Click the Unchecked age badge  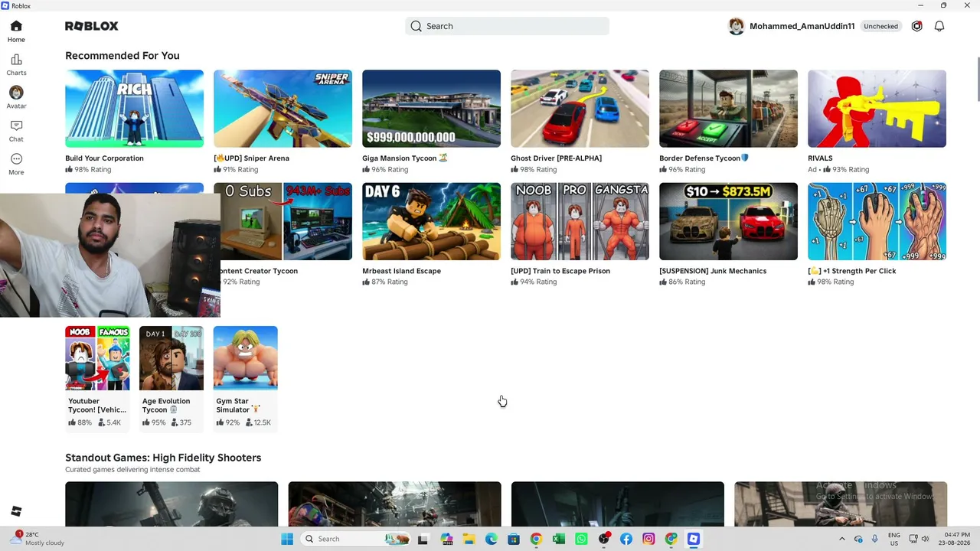click(x=880, y=26)
